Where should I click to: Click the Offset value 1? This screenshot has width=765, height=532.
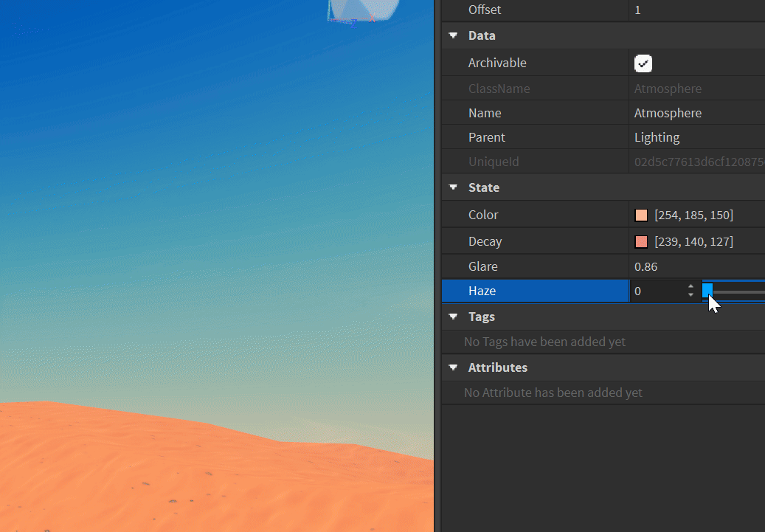click(x=637, y=10)
